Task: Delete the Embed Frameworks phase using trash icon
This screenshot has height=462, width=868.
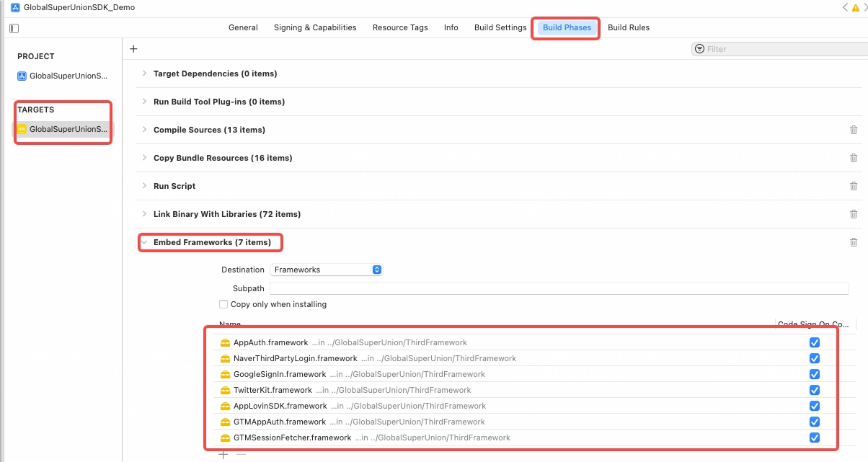Action: (854, 242)
